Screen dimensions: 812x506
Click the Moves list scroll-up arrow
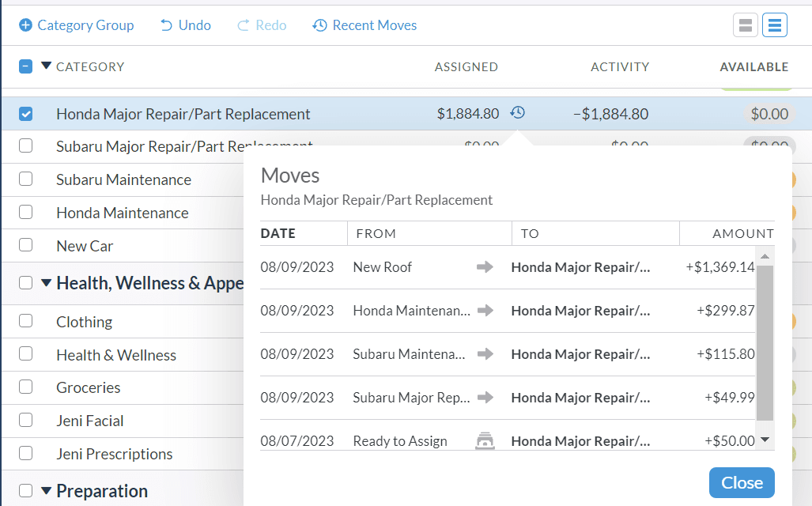[x=765, y=256]
